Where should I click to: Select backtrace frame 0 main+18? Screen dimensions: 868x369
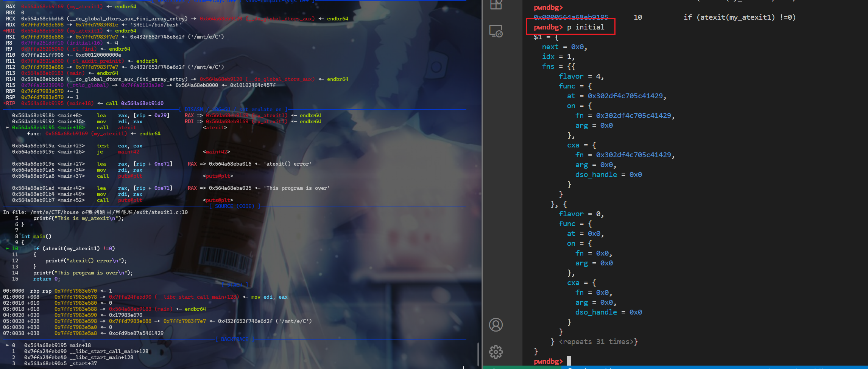[57, 345]
